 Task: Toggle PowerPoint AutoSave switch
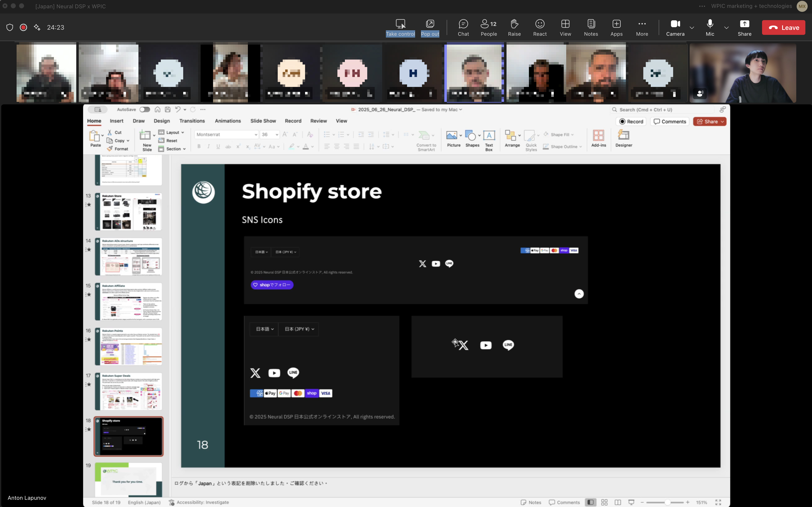[145, 110]
